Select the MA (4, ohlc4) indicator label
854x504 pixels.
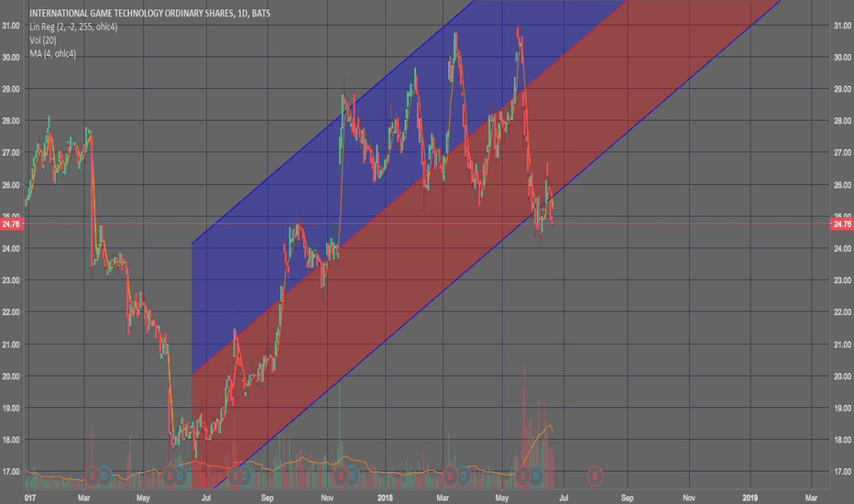pyautogui.click(x=52, y=54)
